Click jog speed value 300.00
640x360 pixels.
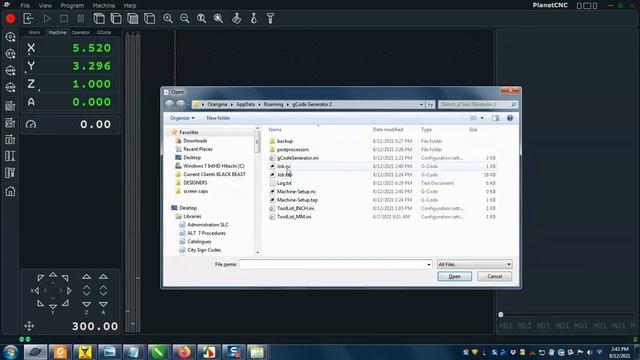point(95,326)
